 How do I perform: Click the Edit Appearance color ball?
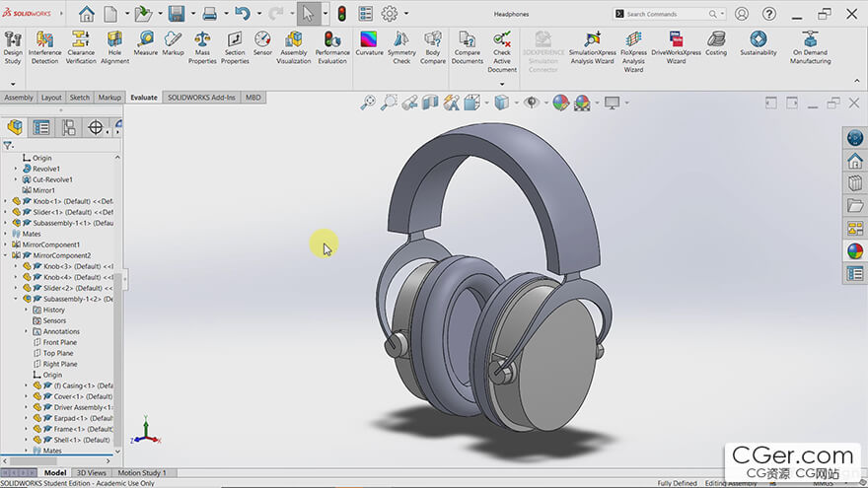561,103
